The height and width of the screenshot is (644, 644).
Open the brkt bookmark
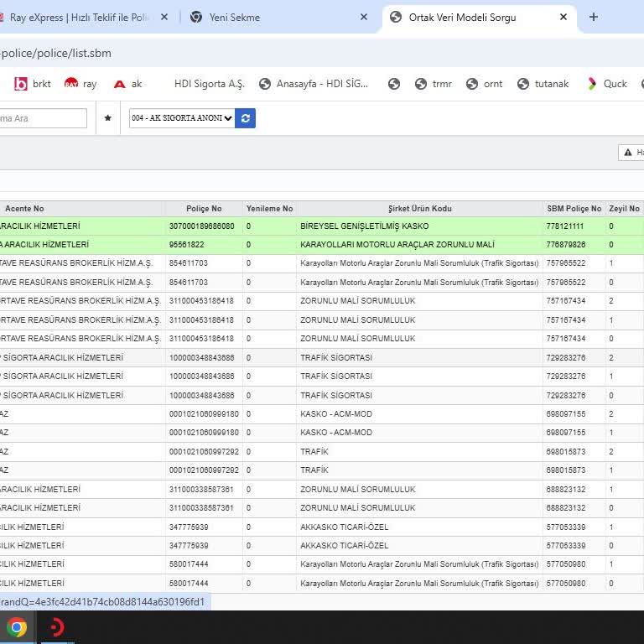coord(33,84)
